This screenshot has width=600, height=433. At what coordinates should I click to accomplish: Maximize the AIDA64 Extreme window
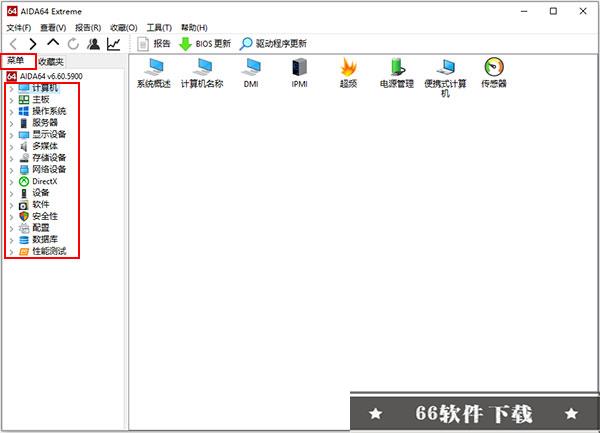553,11
